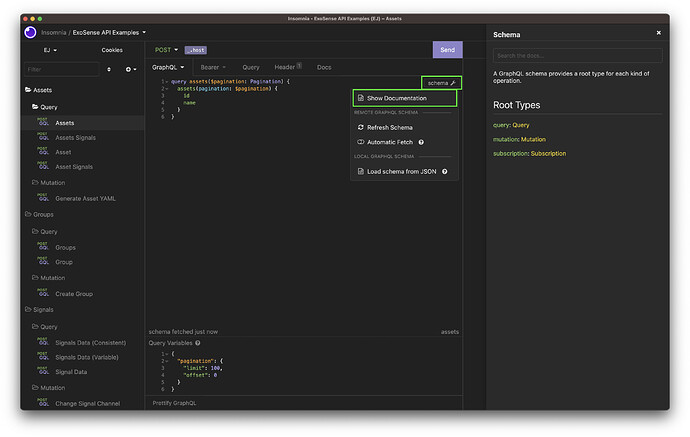Open the Bearer auth tab dropdown
Image resolution: width=690 pixels, height=437 pixels.
tap(213, 67)
